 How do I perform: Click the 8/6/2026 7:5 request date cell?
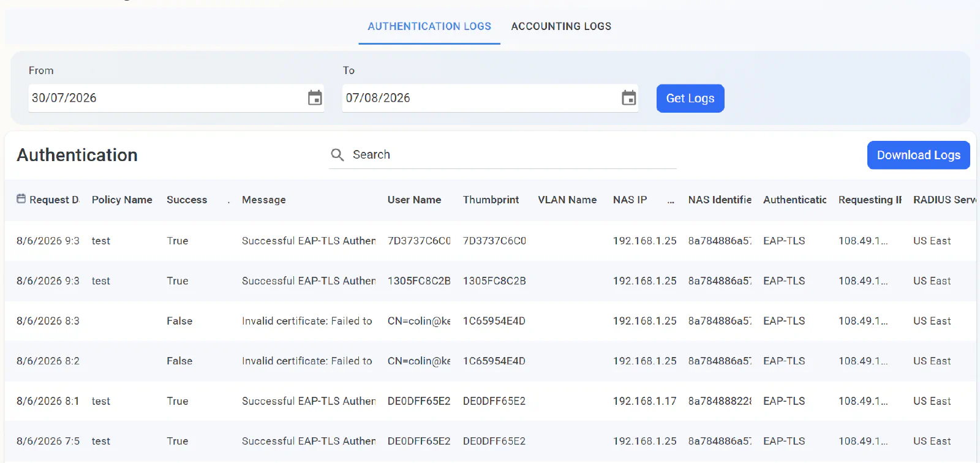click(48, 441)
